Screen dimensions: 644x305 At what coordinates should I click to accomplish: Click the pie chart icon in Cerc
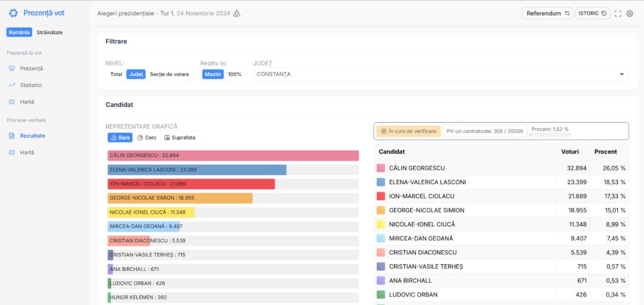tap(140, 137)
